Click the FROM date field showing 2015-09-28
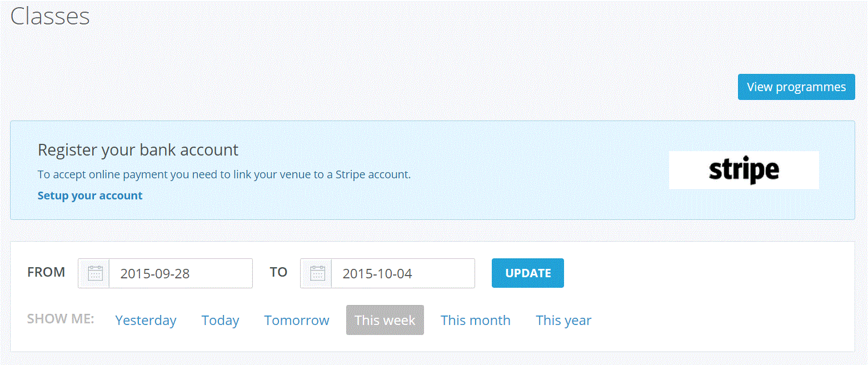This screenshot has width=868, height=365. [180, 273]
